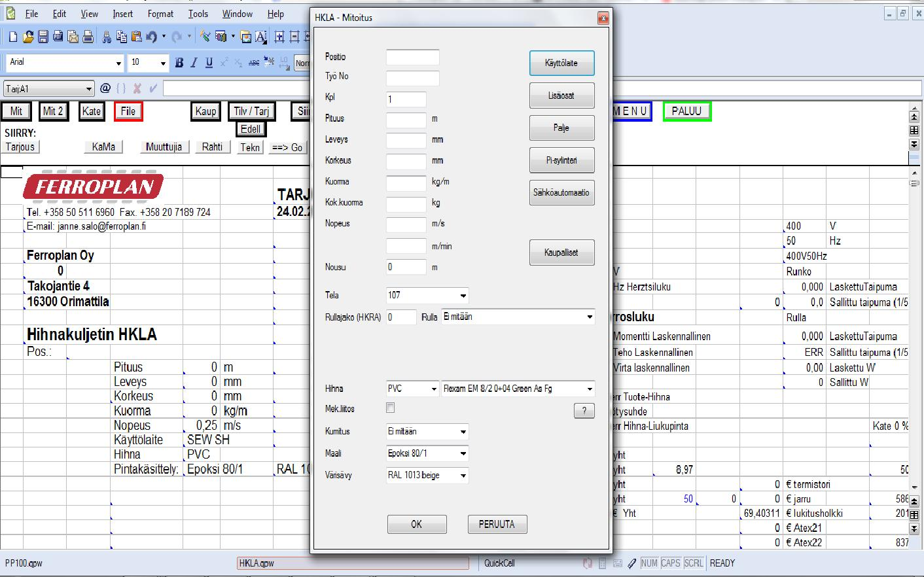Expand the Flexam EM 8/2 belt dropdown
The width and height of the screenshot is (924, 577).
pyautogui.click(x=590, y=389)
